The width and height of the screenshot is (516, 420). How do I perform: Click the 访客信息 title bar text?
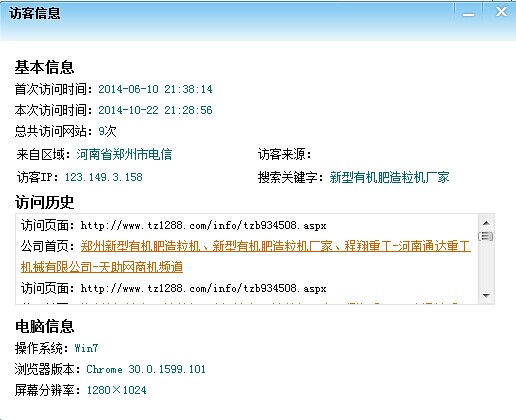tap(35, 13)
